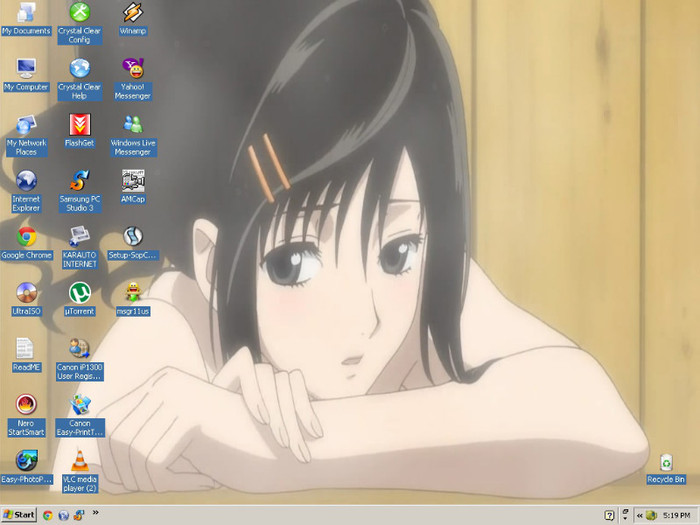The image size is (700, 525).
Task: Open the AMCap webcam application
Action: pyautogui.click(x=133, y=187)
